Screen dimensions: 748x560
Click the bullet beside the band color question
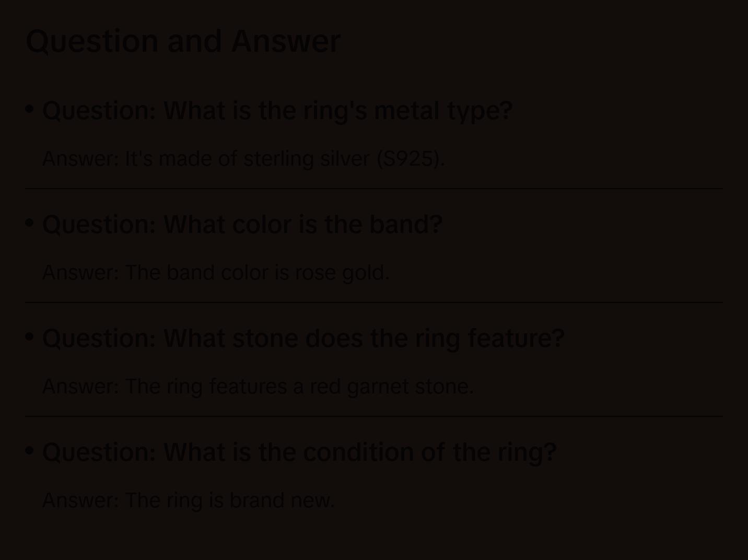[30, 223]
